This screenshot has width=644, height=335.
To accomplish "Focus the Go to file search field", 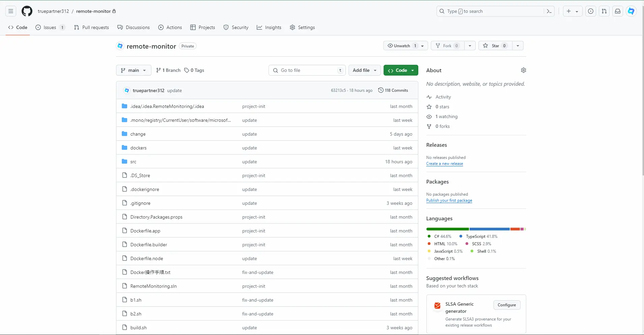I will [x=307, y=70].
